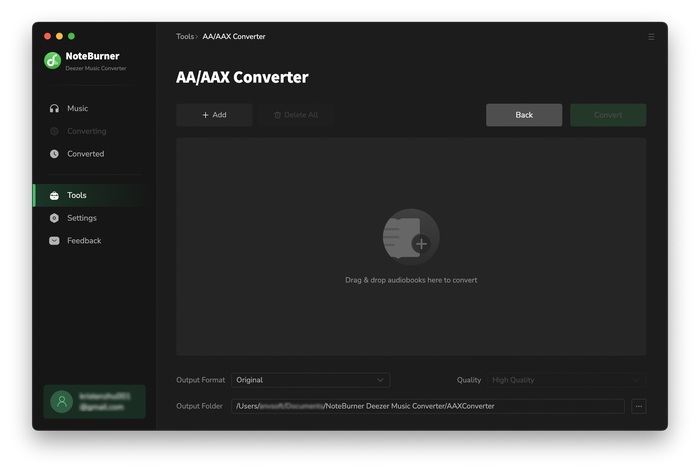Viewport: 700px width, 473px height.
Task: Click the Drag & drop audiobooks text
Action: click(x=411, y=280)
